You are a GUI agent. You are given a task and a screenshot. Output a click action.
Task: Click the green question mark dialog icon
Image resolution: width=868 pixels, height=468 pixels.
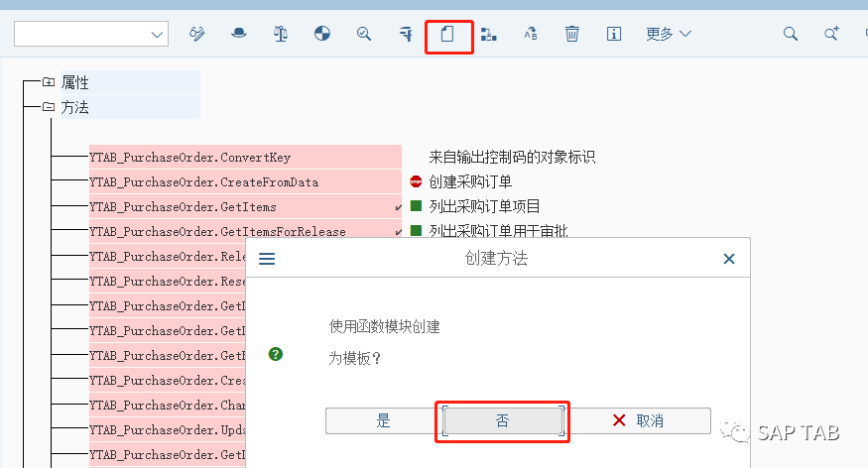point(275,354)
